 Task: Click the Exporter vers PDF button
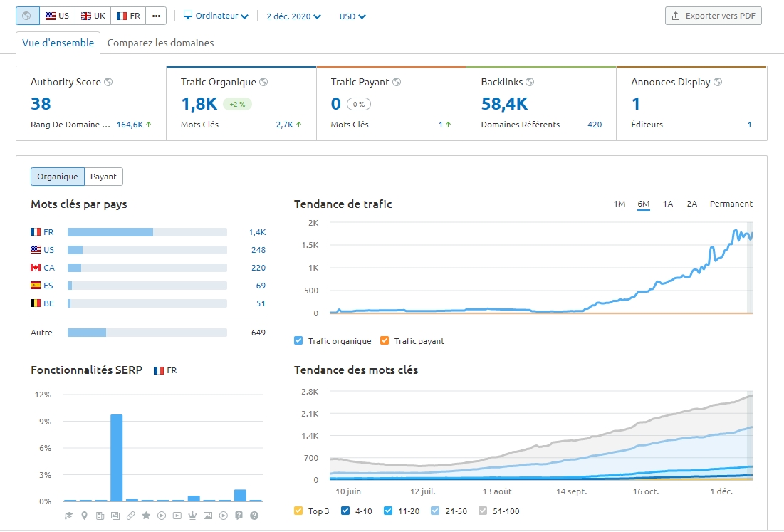tap(713, 16)
